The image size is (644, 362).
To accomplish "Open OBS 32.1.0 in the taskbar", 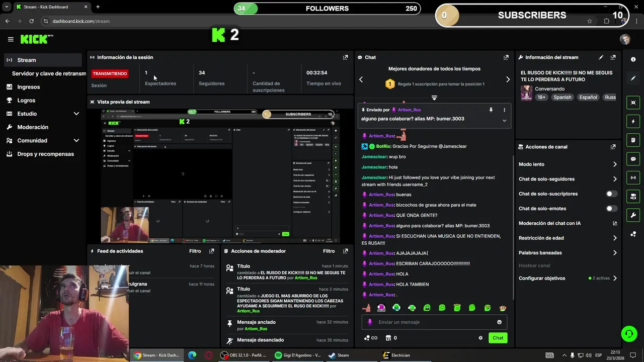I will coord(244,355).
